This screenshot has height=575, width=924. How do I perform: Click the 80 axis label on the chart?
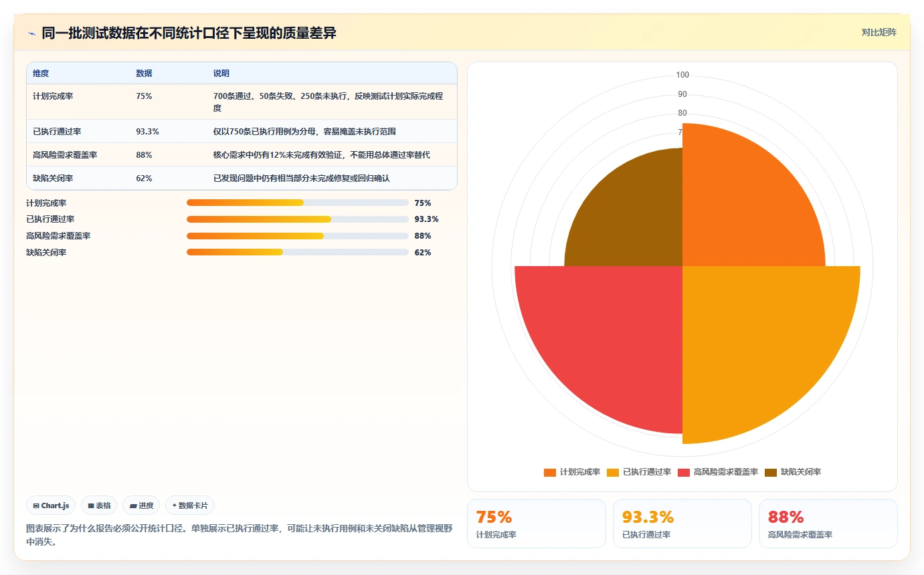(682, 113)
